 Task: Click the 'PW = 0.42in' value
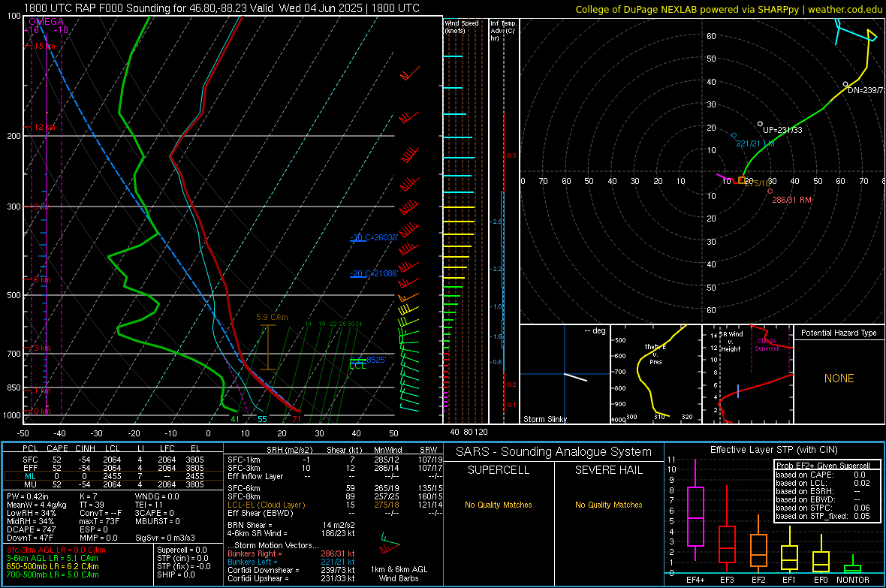pos(28,496)
